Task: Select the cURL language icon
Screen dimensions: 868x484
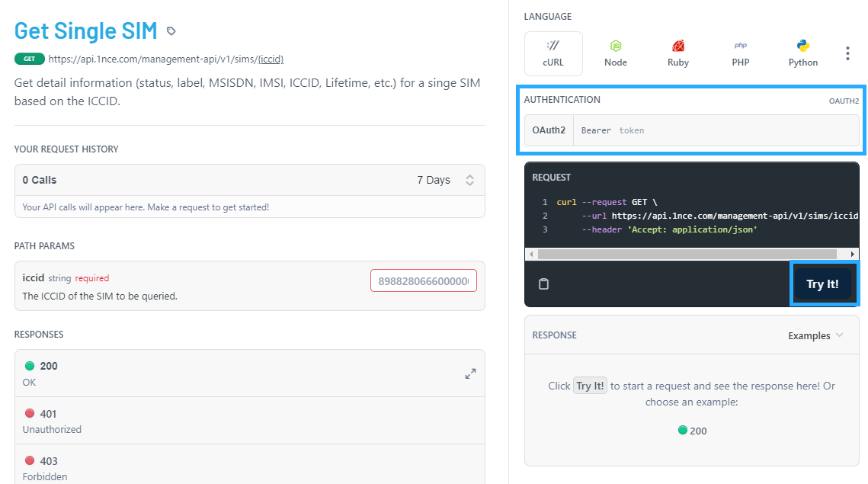Action: pos(553,46)
